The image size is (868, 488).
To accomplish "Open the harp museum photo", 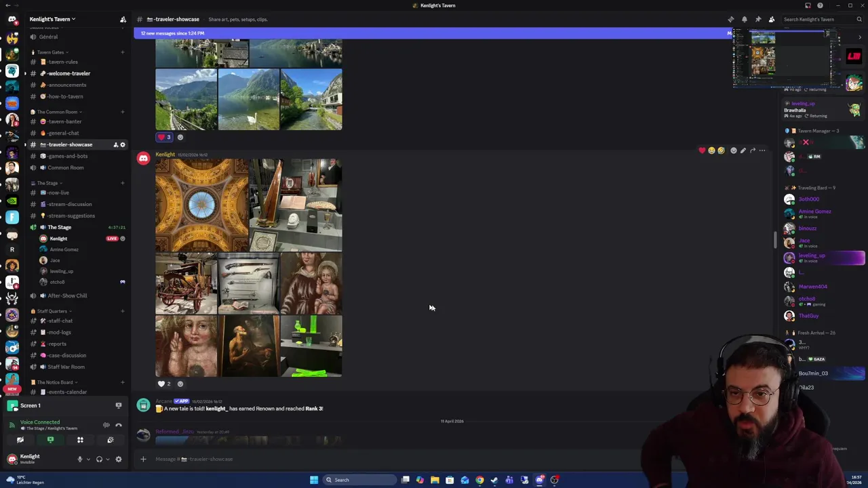I will point(296,205).
